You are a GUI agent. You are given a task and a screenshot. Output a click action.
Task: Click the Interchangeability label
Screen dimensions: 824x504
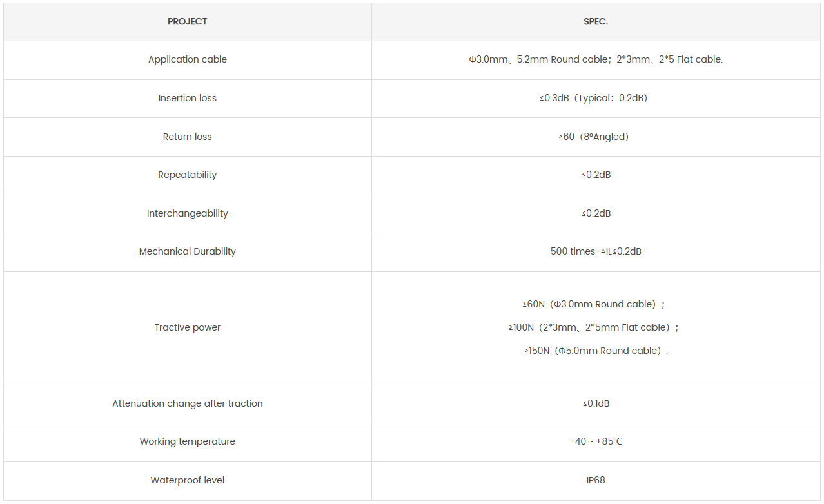188,213
